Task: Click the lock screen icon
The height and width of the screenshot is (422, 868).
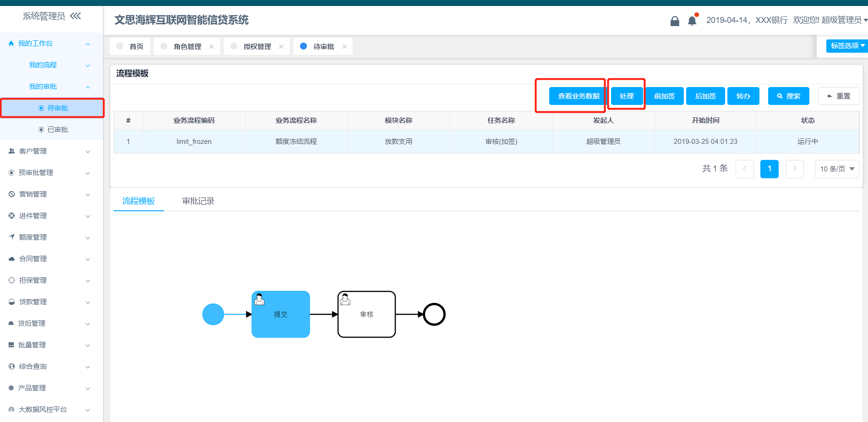Action: [x=674, y=21]
